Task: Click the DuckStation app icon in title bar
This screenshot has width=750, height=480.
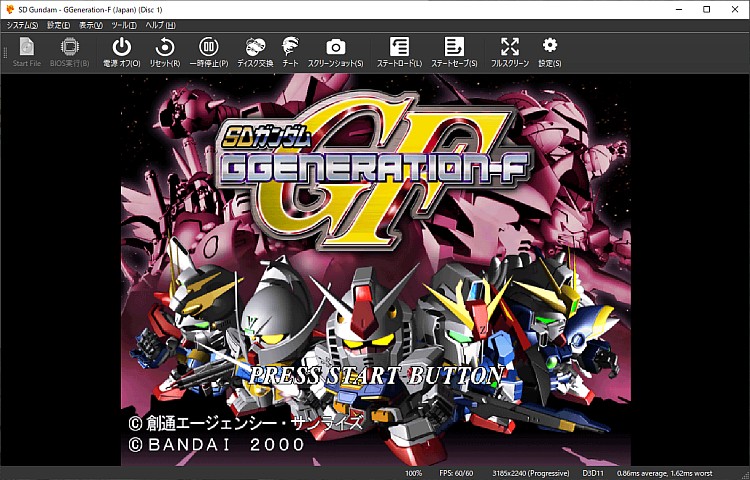Action: coord(10,9)
